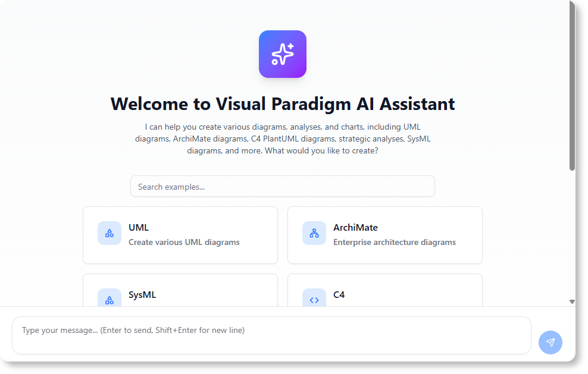Select the UML card title

click(139, 227)
